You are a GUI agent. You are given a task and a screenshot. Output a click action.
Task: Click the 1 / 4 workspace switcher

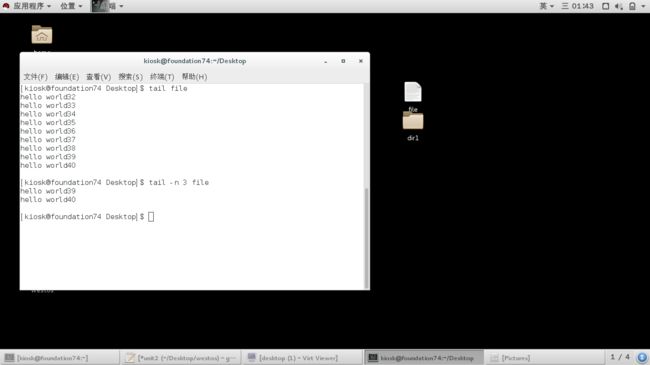(620, 357)
